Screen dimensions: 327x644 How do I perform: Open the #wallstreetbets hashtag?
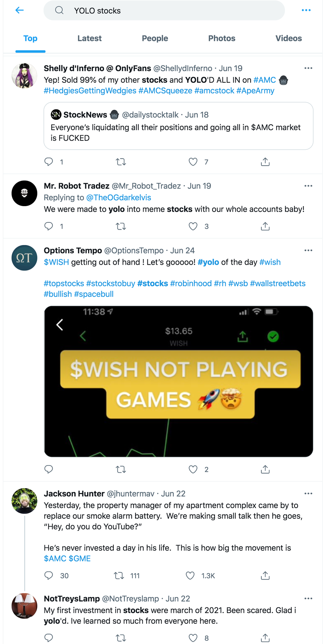pyautogui.click(x=278, y=283)
